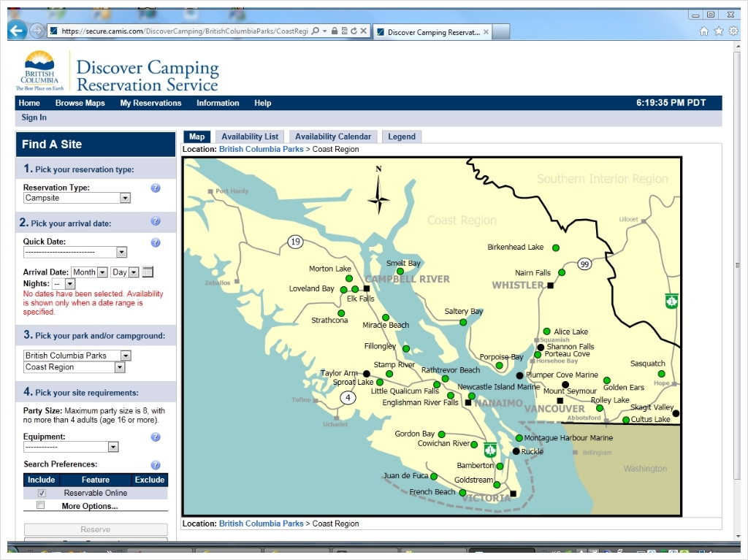
Task: Open the Equipment dropdown
Action: pyautogui.click(x=71, y=447)
